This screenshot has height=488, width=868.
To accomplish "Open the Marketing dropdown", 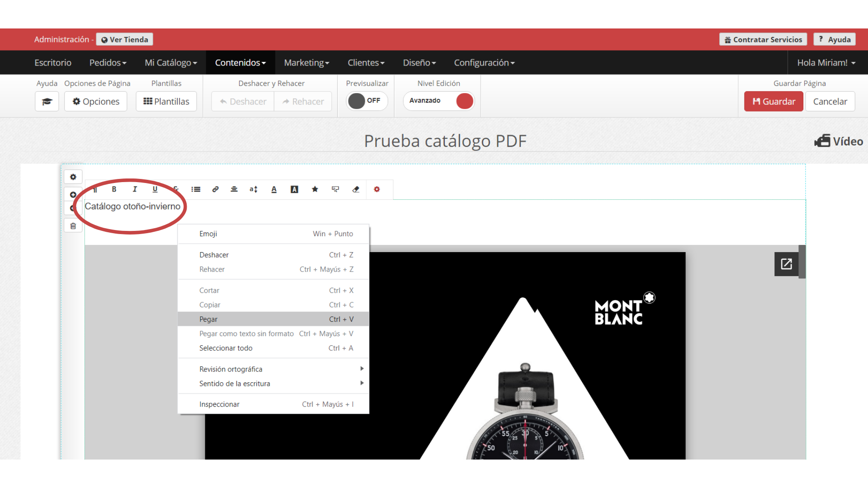I will [x=307, y=63].
